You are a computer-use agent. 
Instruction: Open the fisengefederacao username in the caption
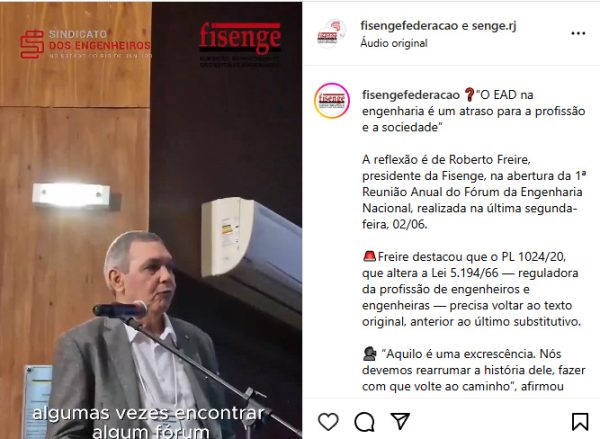411,95
